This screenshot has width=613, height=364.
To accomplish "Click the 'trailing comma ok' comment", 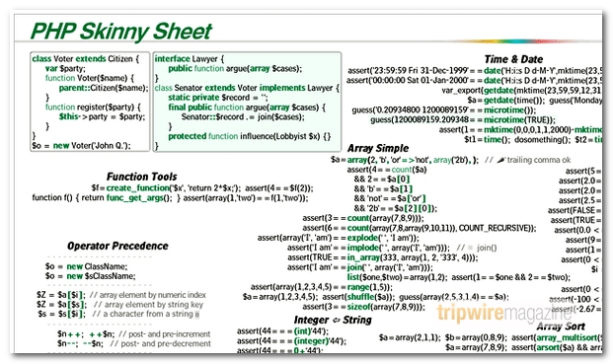I will pyautogui.click(x=528, y=160).
